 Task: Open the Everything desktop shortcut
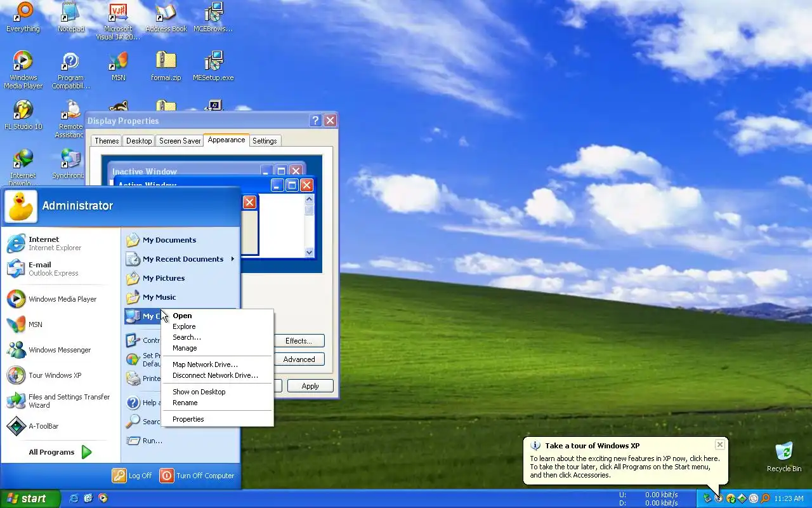pos(23,17)
